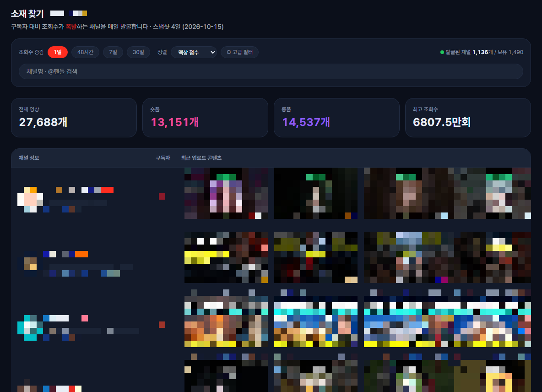Set view period to 30일
The height and width of the screenshot is (392, 542).
(138, 52)
